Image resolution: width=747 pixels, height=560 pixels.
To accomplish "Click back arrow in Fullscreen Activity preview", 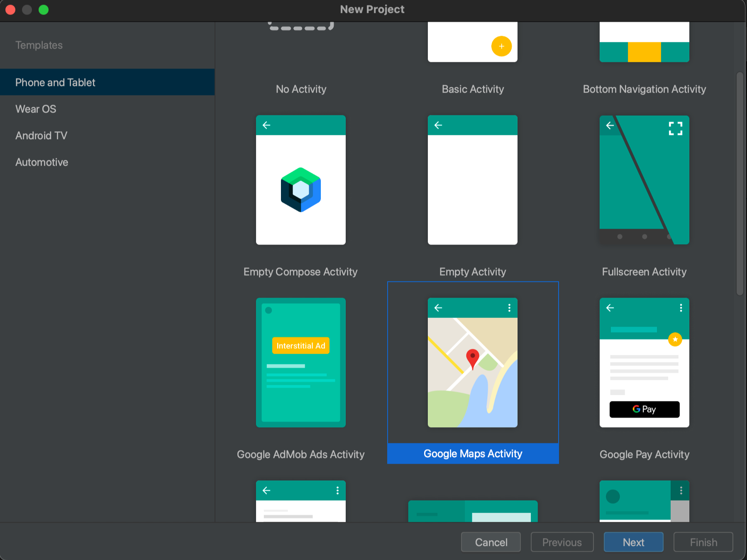I will 610,125.
